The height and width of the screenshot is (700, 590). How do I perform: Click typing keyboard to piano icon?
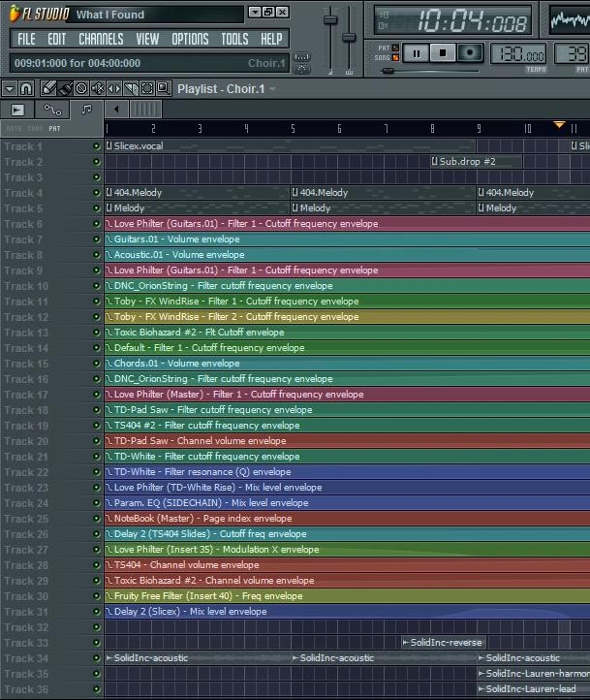(302, 57)
